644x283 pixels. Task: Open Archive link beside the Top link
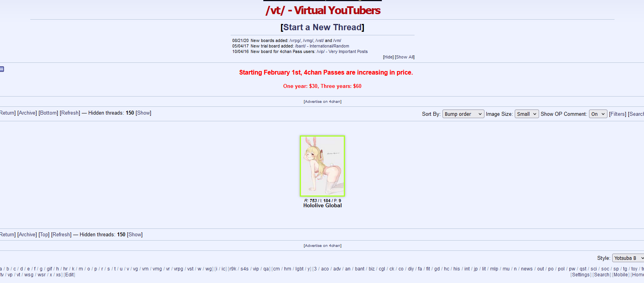tap(27, 235)
